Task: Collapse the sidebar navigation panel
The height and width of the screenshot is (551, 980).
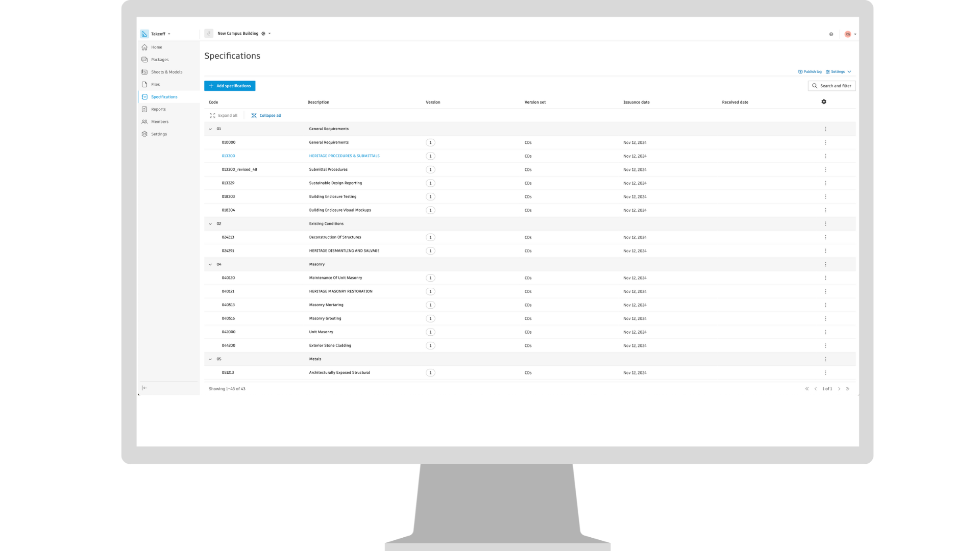Action: click(x=144, y=388)
